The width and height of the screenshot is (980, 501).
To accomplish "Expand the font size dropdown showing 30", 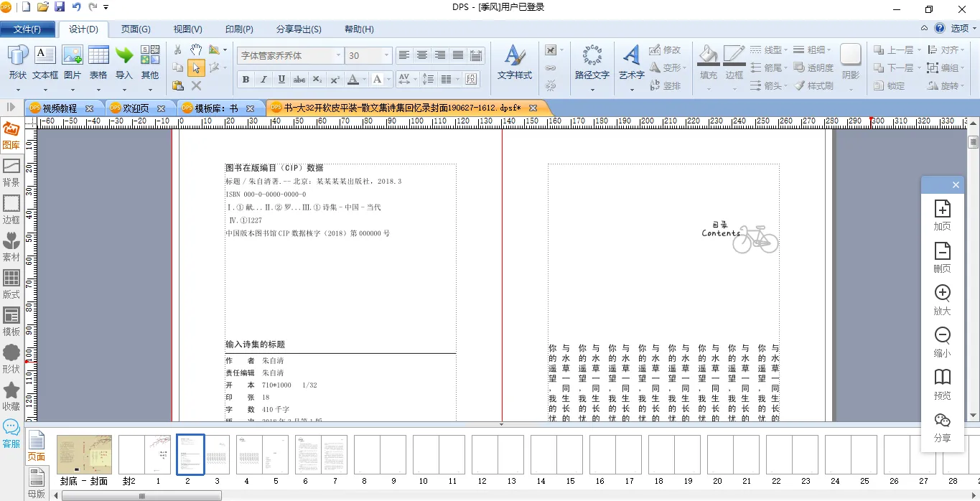I will 386,55.
